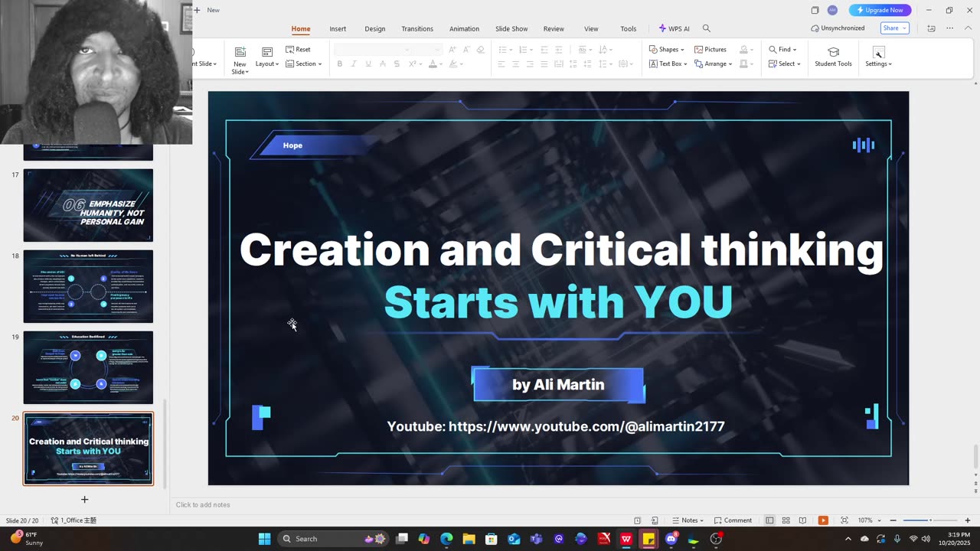The height and width of the screenshot is (551, 980).
Task: Click the clear formatting eraser icon
Action: (x=481, y=50)
